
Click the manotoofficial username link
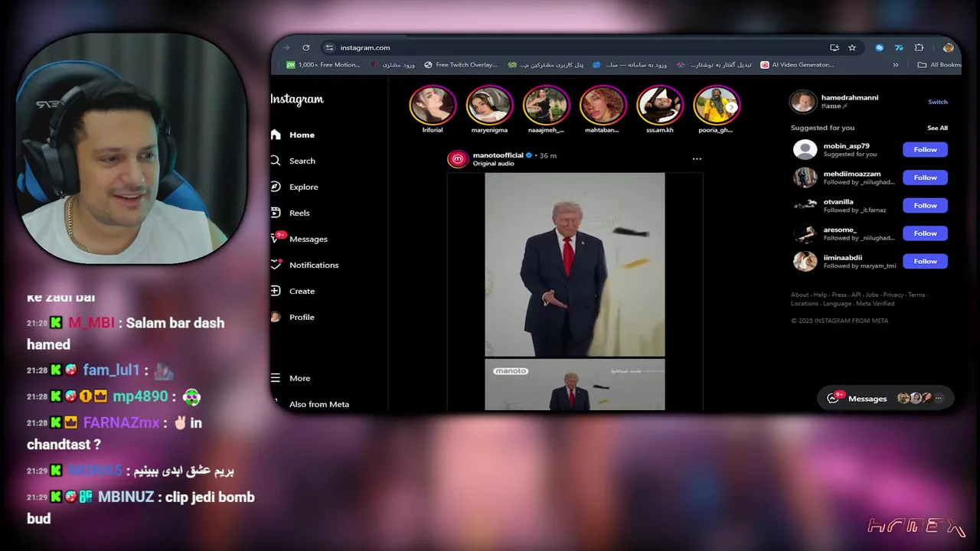[498, 155]
